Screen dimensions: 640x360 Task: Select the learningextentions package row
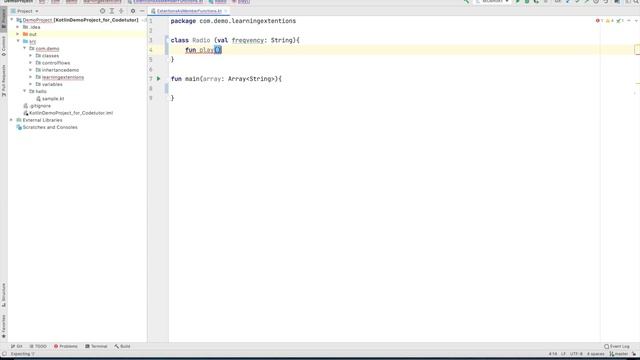point(60,77)
